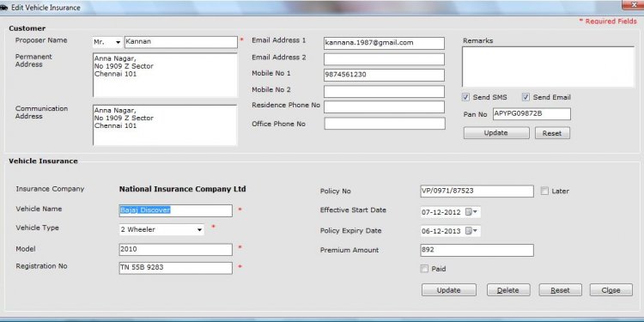
Task: Click the Permanent Address text area
Action: coord(165,75)
